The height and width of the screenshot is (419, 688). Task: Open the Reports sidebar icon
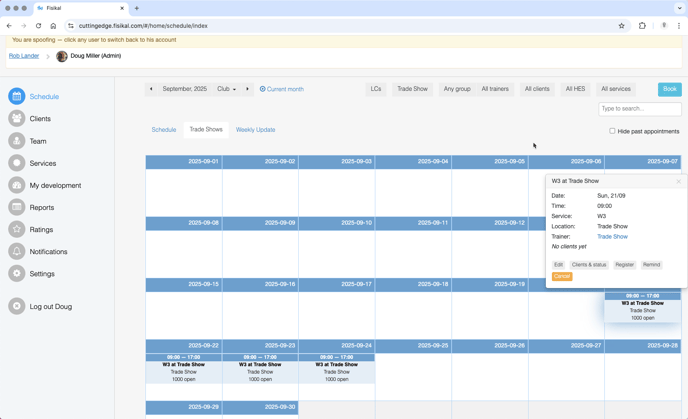[17, 207]
